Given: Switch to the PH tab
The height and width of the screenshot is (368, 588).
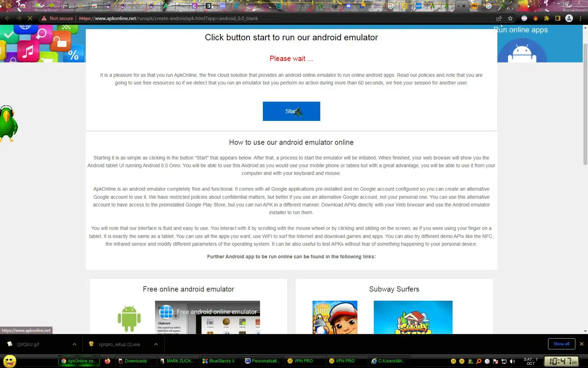Looking at the screenshot, I should point(475,6).
